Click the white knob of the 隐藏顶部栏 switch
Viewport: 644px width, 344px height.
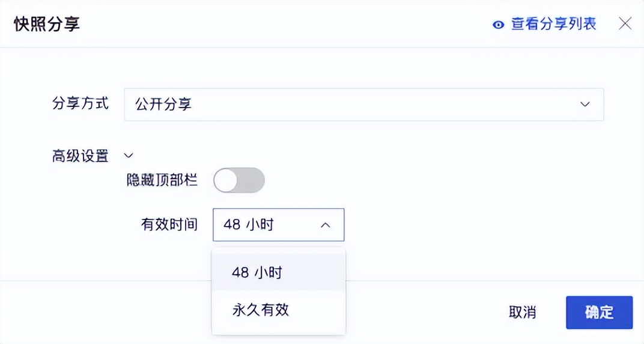coord(226,180)
